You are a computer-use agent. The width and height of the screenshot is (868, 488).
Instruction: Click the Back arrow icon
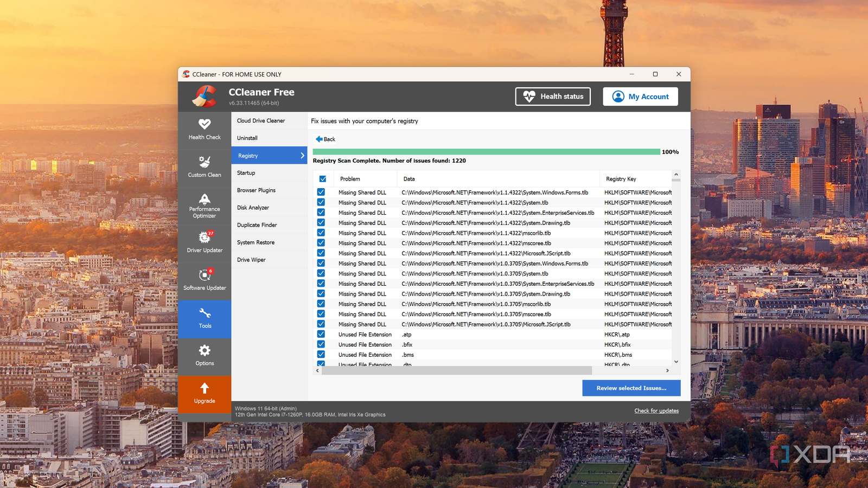319,139
